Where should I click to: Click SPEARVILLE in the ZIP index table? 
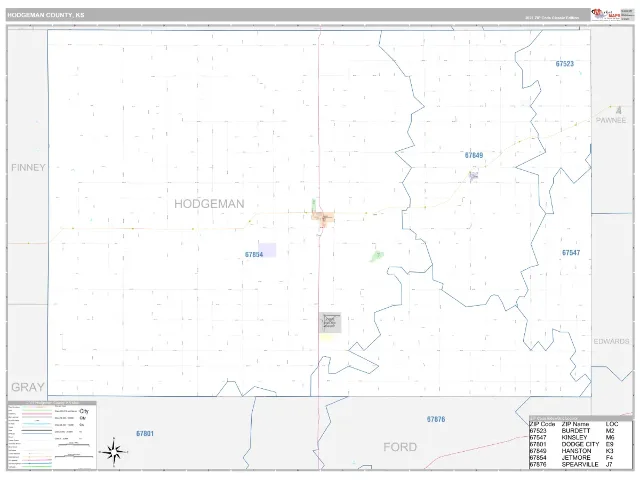coord(580,464)
